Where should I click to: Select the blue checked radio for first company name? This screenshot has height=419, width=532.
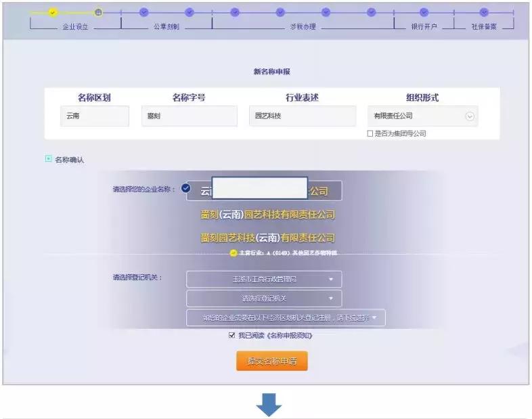185,188
